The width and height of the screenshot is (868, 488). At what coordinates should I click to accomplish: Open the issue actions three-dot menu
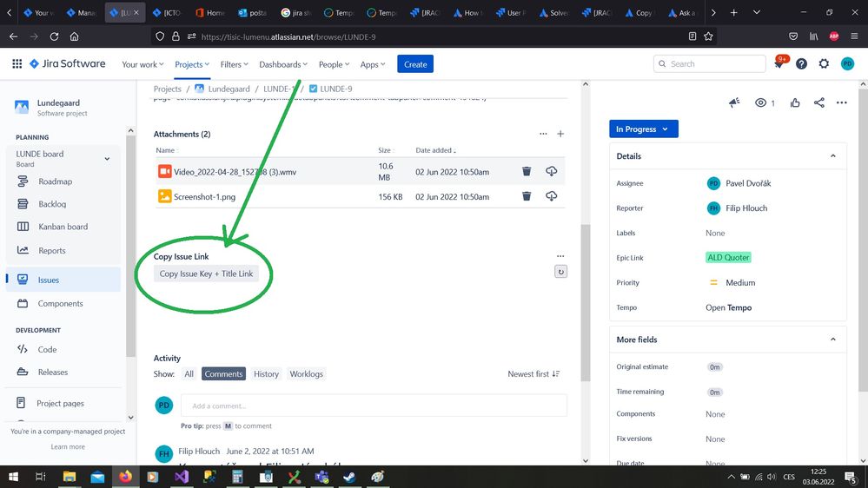pos(841,102)
